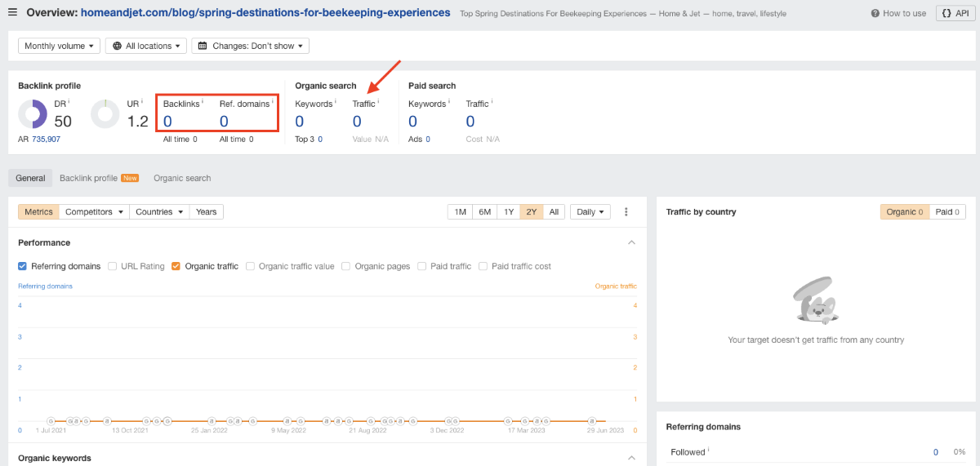Check the Paid traffic cost checkbox
The width and height of the screenshot is (980, 466).
click(483, 266)
